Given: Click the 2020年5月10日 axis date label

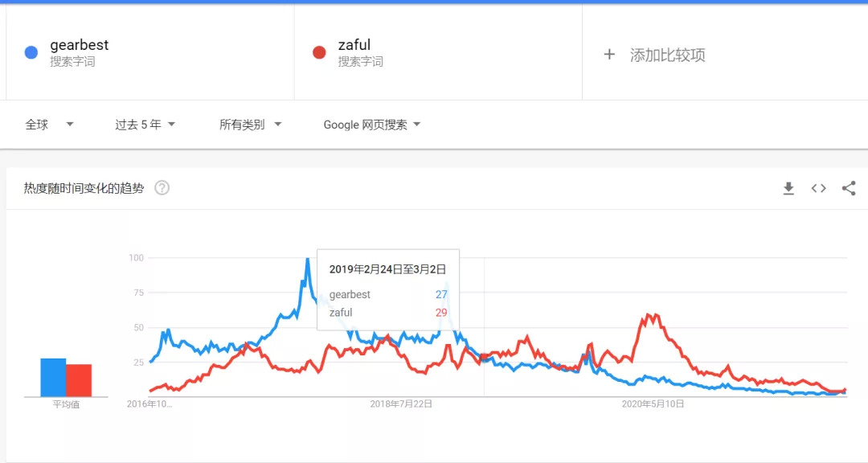Looking at the screenshot, I should point(653,404).
